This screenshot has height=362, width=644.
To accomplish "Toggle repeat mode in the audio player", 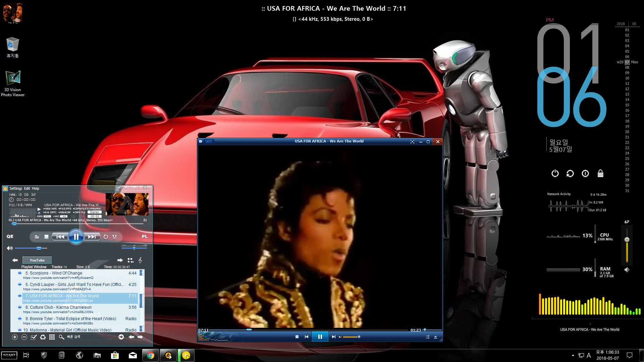I will [106, 237].
